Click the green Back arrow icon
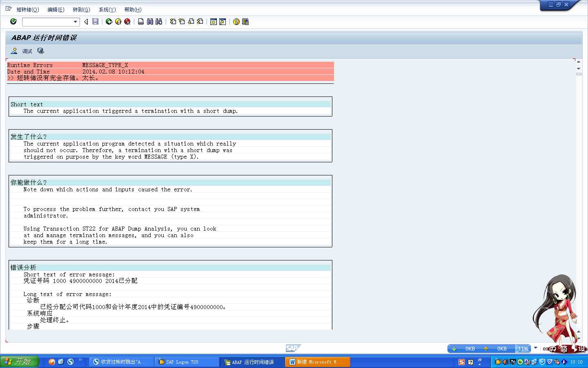Image resolution: width=588 pixels, height=368 pixels. point(109,22)
